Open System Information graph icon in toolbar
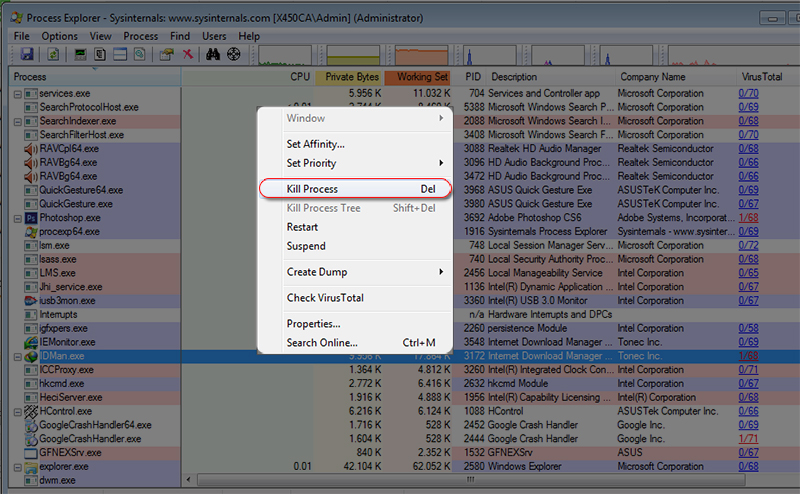Viewport: 800px width, 494px height. 80,54
